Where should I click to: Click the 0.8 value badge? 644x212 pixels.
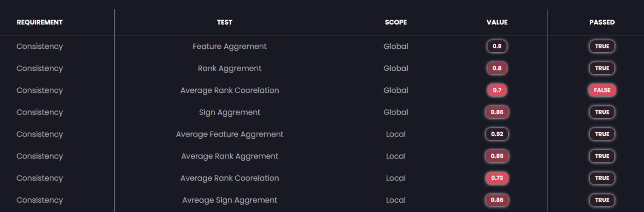[497, 68]
